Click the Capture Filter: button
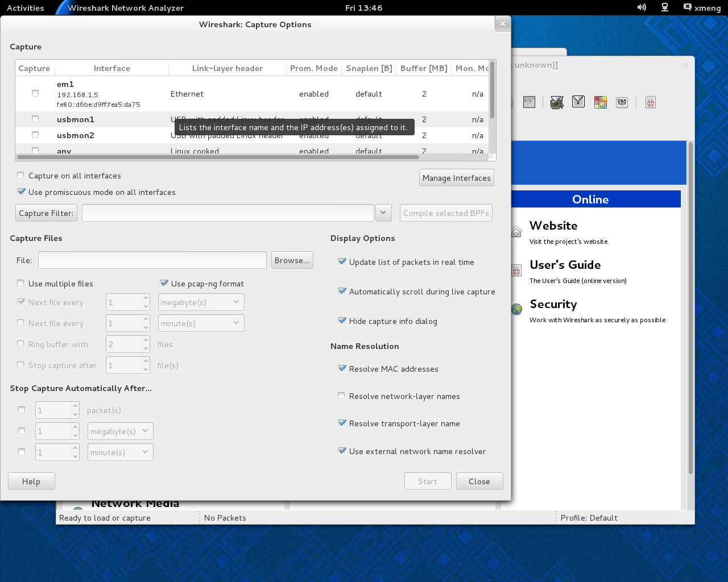 [46, 213]
